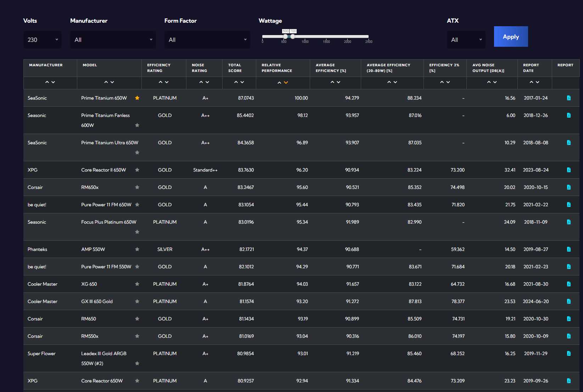Sort Manufacturer column descending
583x392 pixels.
pyautogui.click(x=53, y=82)
